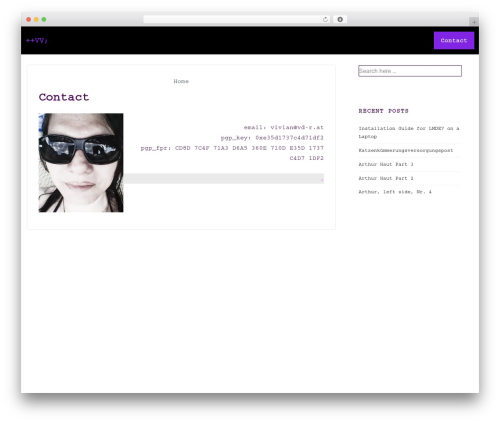
Task: Click the Recent Posts heading
Action: 383,111
